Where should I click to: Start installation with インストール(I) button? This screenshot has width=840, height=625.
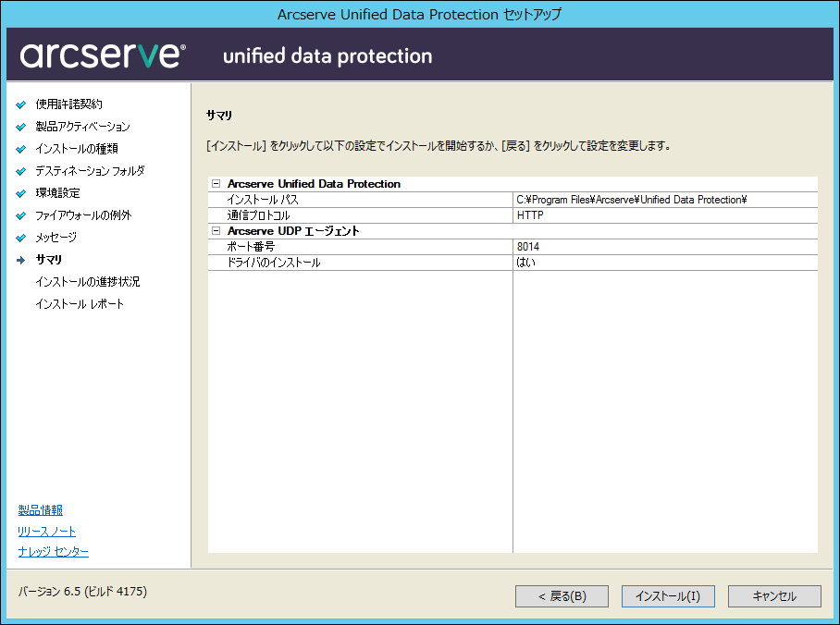(x=668, y=596)
